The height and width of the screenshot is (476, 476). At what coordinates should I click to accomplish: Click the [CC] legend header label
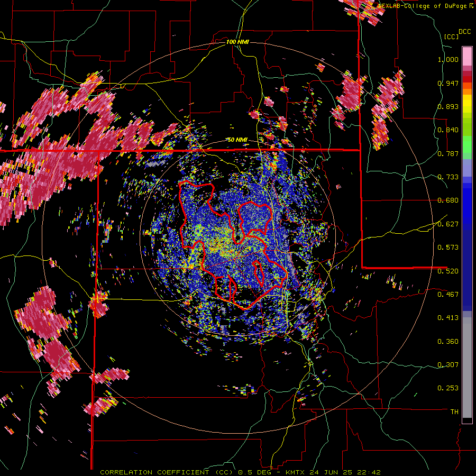(x=451, y=36)
